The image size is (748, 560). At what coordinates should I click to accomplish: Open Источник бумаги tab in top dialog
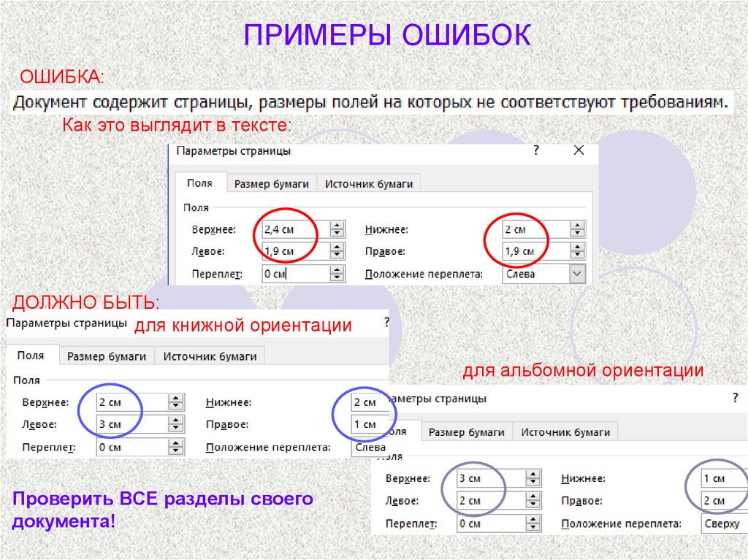(x=369, y=184)
